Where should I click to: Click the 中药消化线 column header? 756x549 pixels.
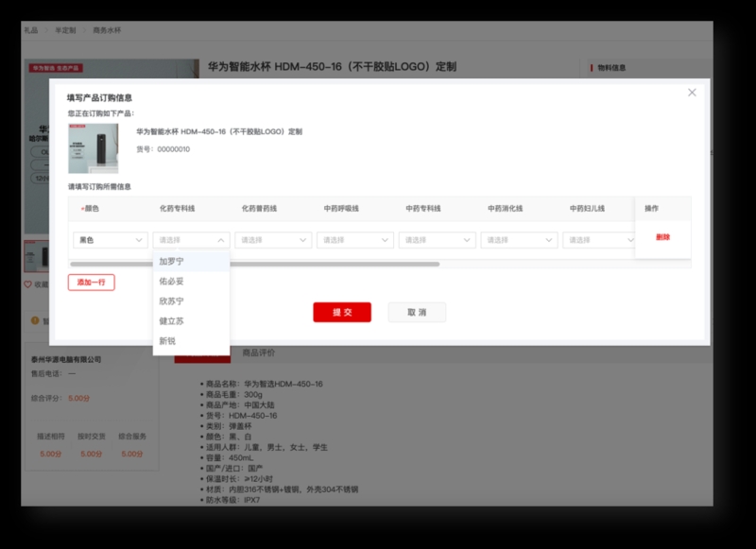[x=505, y=209]
